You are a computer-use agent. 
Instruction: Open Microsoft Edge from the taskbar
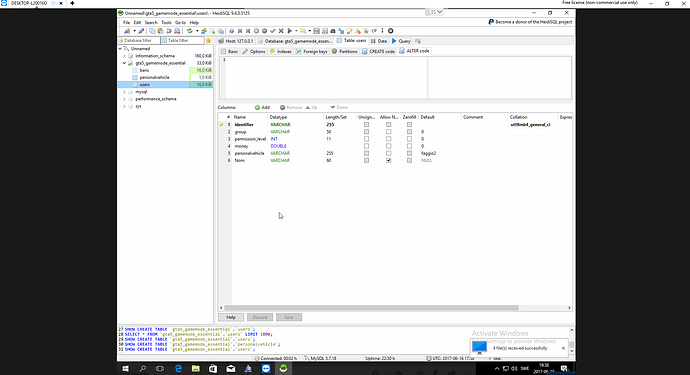(x=178, y=369)
